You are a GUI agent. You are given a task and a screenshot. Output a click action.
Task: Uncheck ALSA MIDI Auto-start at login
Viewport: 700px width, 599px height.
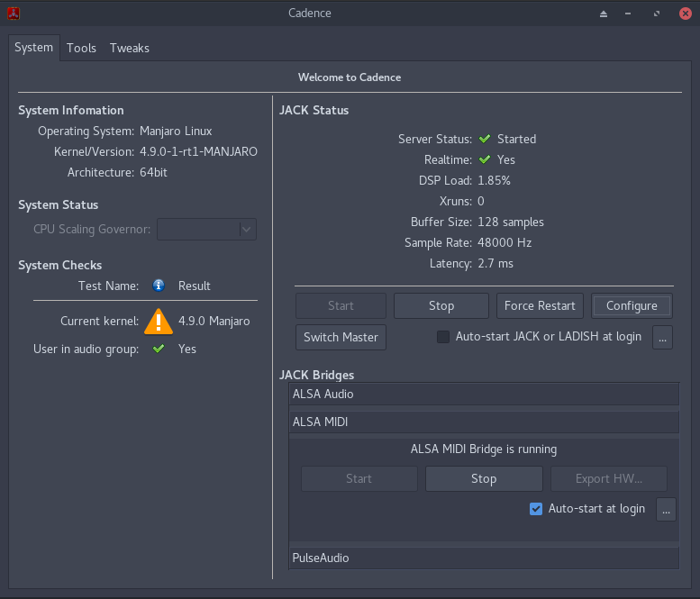pos(536,509)
